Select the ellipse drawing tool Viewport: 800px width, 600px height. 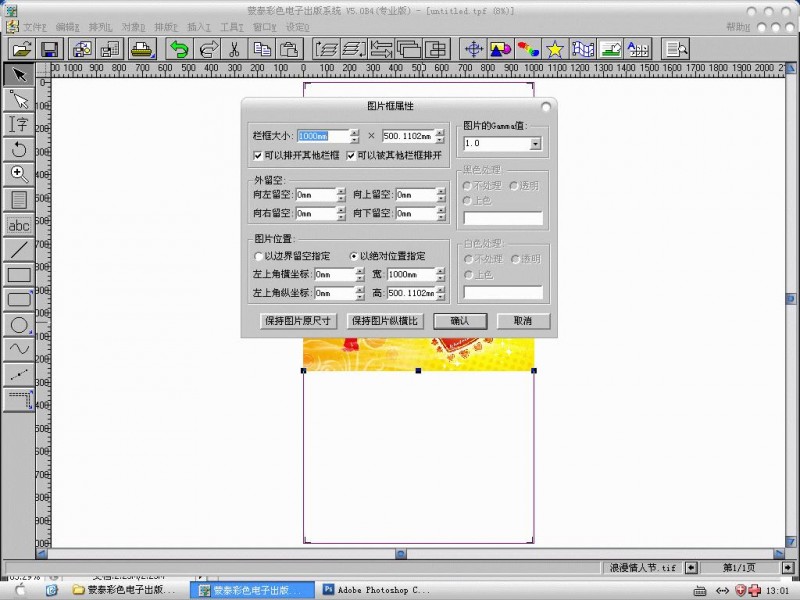(18, 325)
